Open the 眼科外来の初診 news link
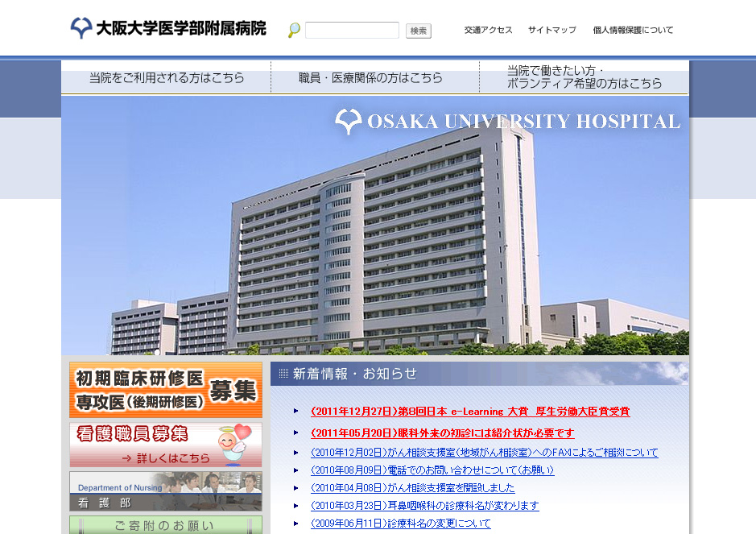This screenshot has height=534, width=756. coord(442,433)
